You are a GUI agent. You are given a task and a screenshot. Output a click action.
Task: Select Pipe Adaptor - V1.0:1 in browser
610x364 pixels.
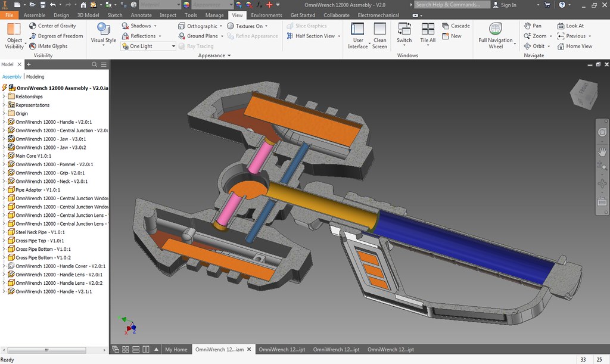pos(38,190)
